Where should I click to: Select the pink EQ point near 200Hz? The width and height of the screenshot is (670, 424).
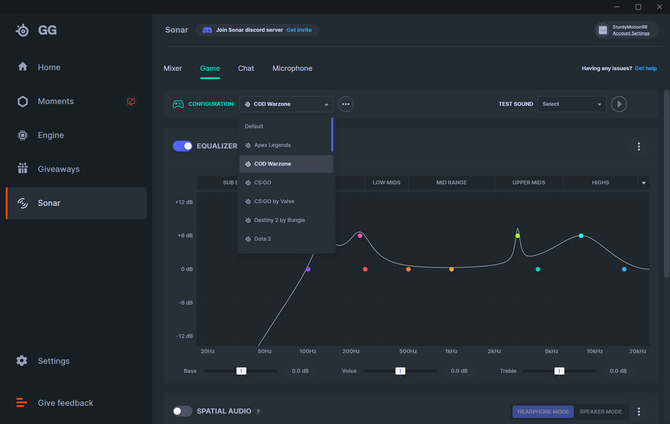360,236
